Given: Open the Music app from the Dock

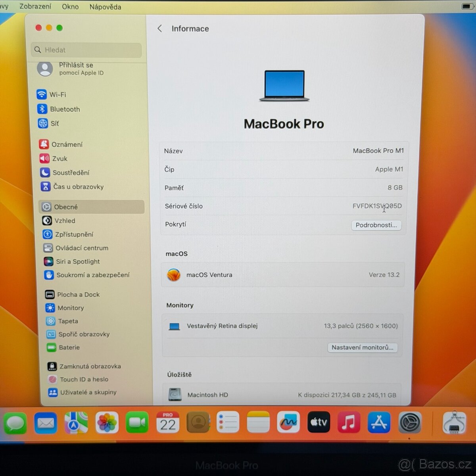Looking at the screenshot, I should (x=348, y=422).
